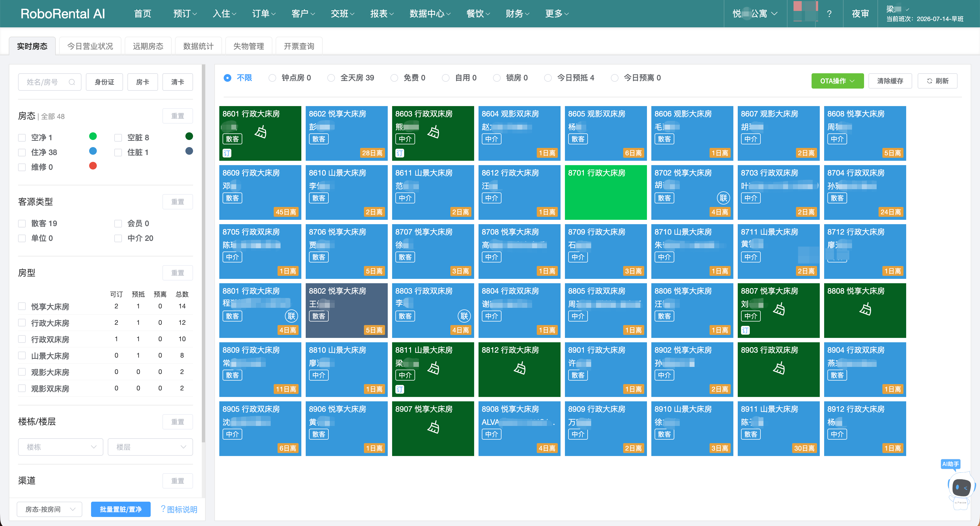Click the 联 badge on room 8801
The image size is (980, 526).
tap(291, 316)
